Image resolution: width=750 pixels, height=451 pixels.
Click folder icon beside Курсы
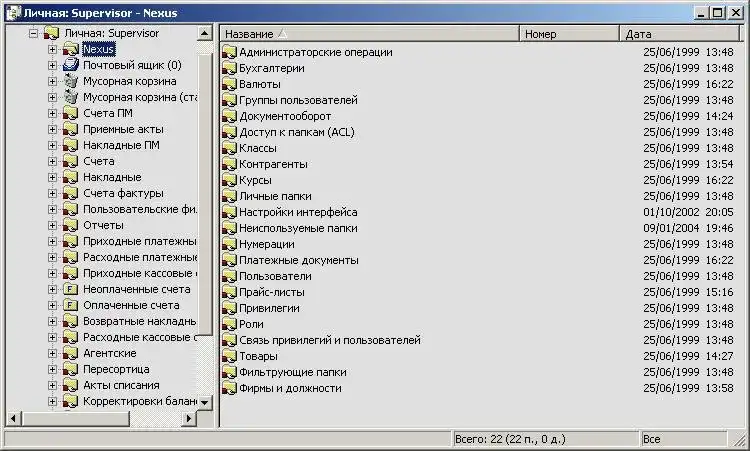pos(230,180)
